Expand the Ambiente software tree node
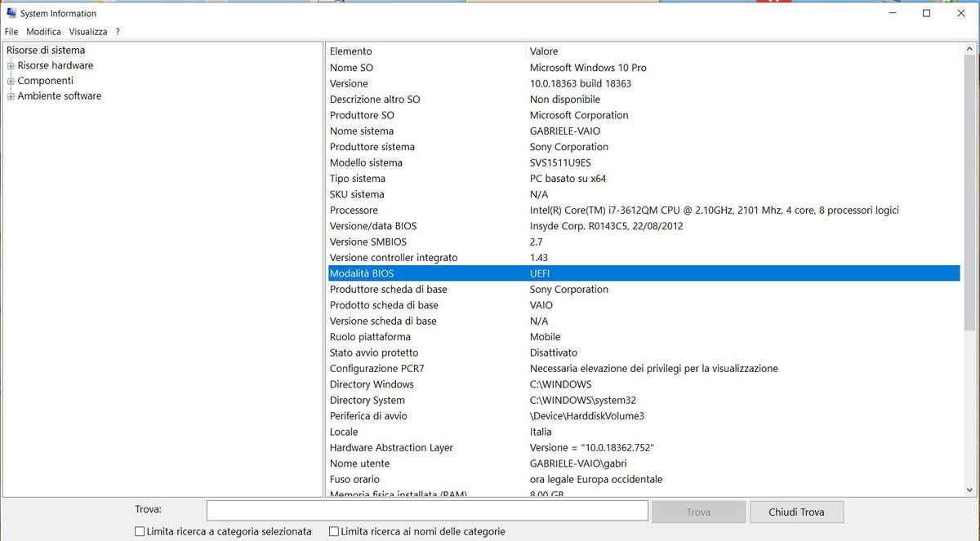 coord(11,96)
